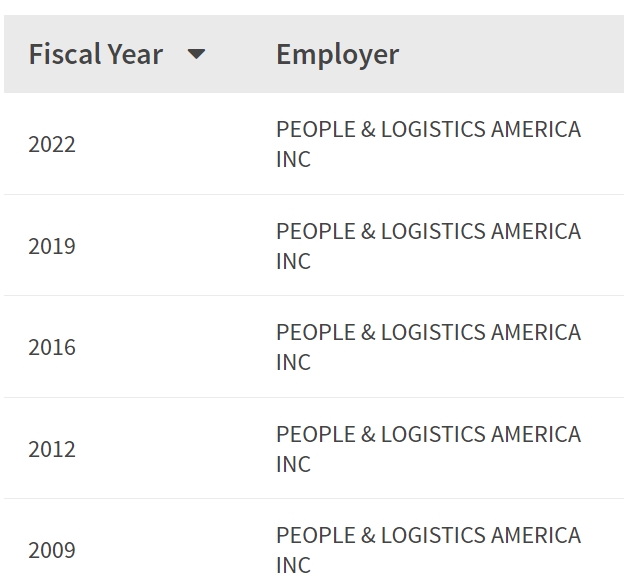The width and height of the screenshot is (624, 587).
Task: Click the ampersand in the 2016 employer name
Action: (368, 332)
